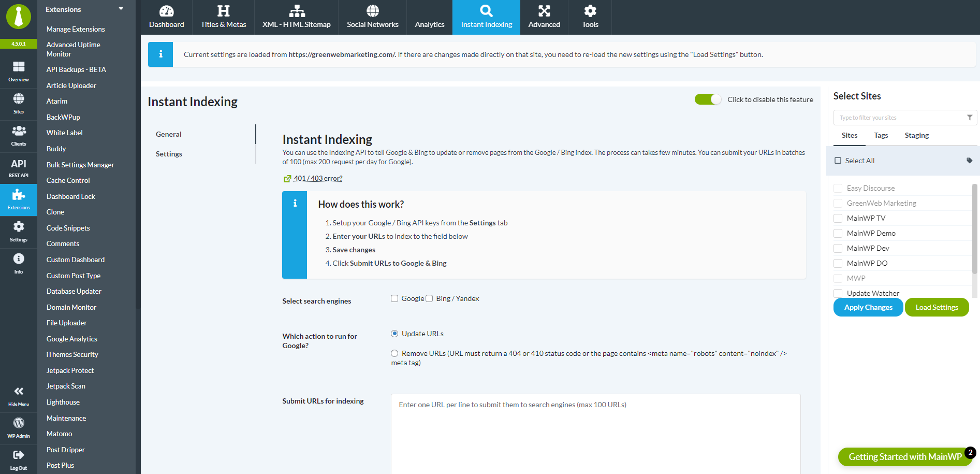This screenshot has width=980, height=474.
Task: Switch to the Settings section
Action: point(169,154)
